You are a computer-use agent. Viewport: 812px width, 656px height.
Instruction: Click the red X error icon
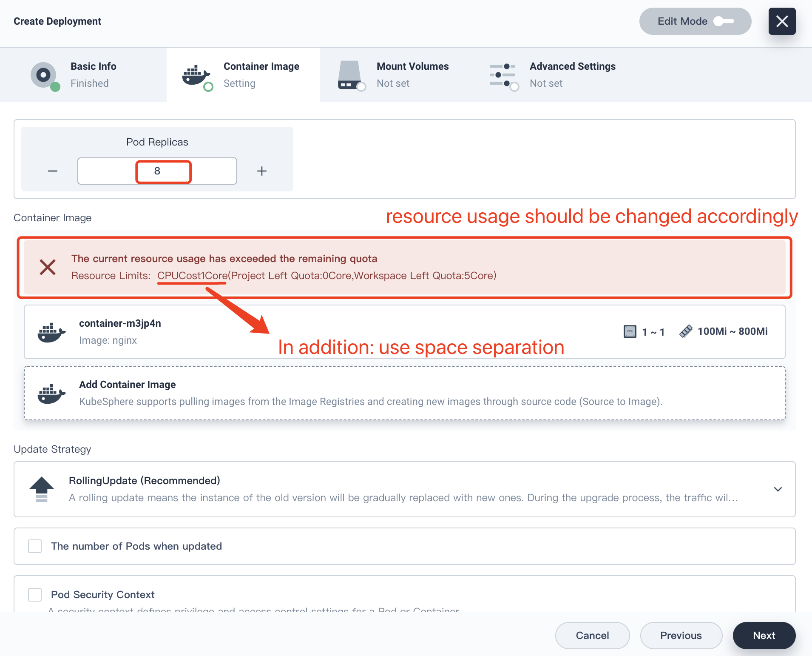coord(48,267)
